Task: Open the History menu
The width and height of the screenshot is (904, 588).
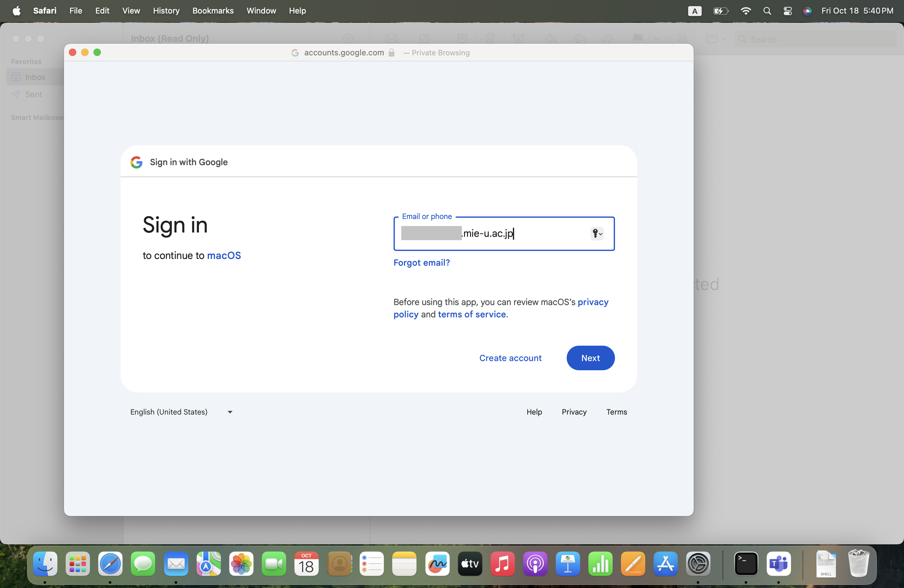Action: (x=166, y=11)
